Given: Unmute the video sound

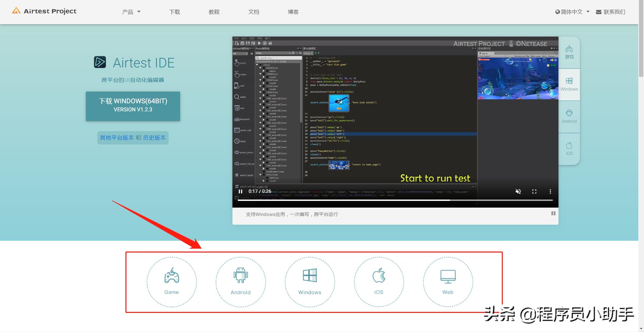Looking at the screenshot, I should [x=518, y=191].
